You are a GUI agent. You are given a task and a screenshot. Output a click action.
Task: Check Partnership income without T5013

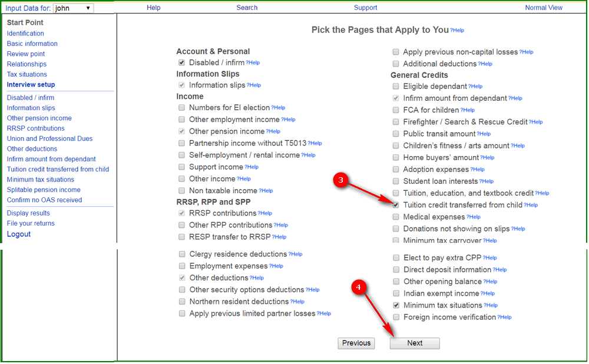pos(182,143)
